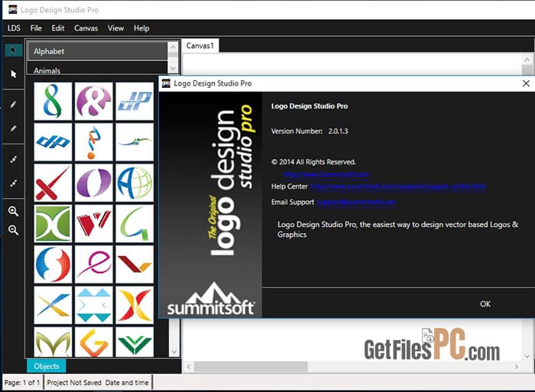Zoom in with the plus magnifier
The height and width of the screenshot is (392, 535).
pyautogui.click(x=13, y=211)
